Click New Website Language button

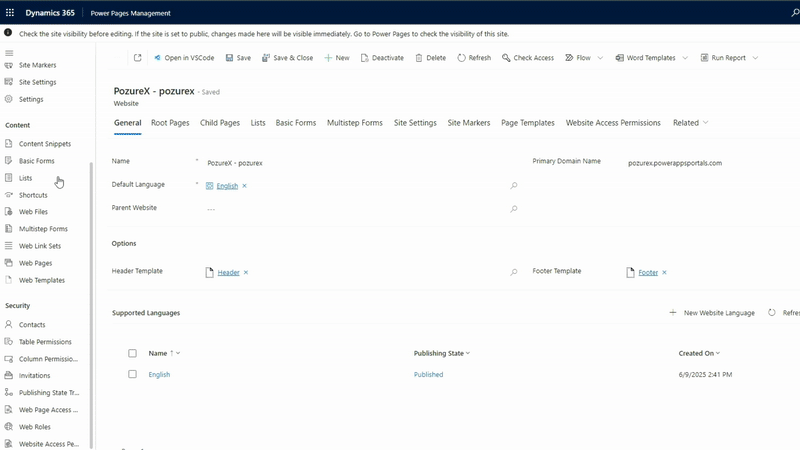712,313
